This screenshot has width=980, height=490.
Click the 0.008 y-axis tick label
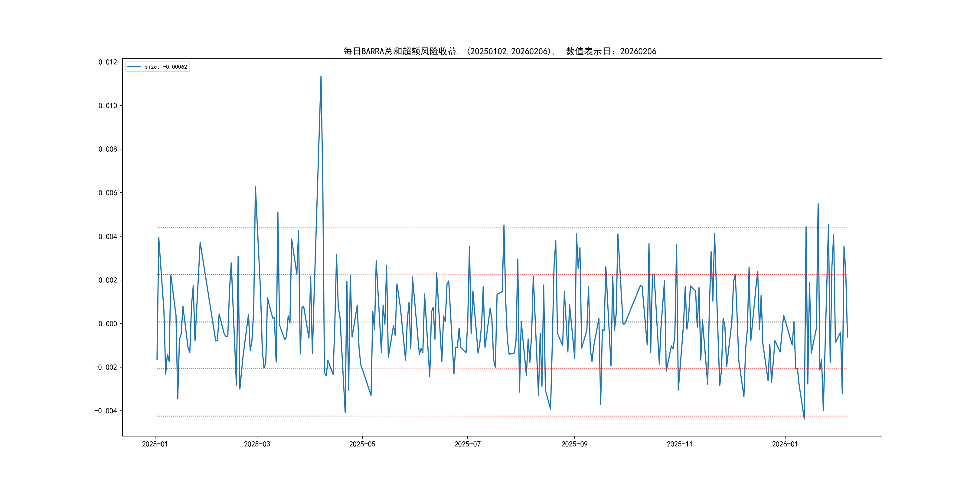tap(108, 149)
